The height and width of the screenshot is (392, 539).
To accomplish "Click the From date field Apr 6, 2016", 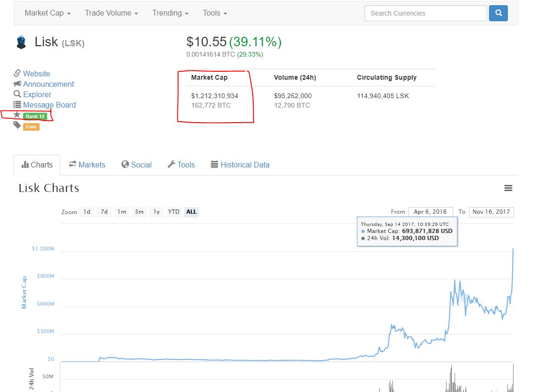I will [x=431, y=212].
